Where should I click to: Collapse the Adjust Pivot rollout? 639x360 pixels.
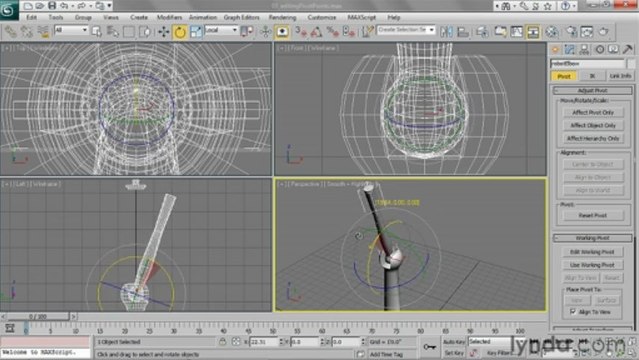(x=593, y=90)
